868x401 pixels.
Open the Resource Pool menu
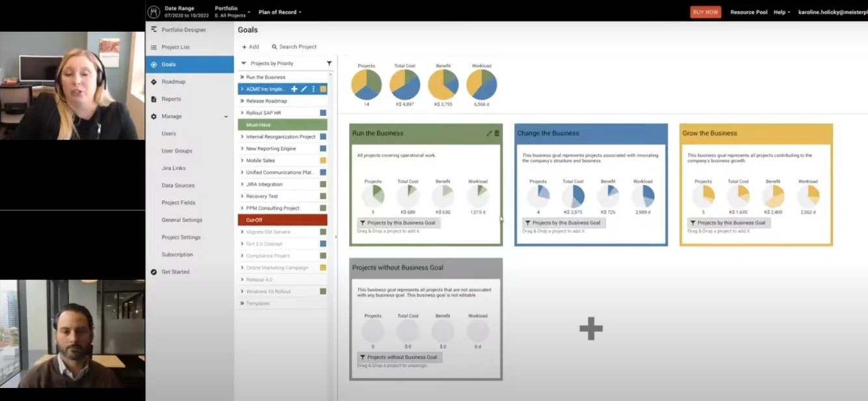tap(748, 11)
